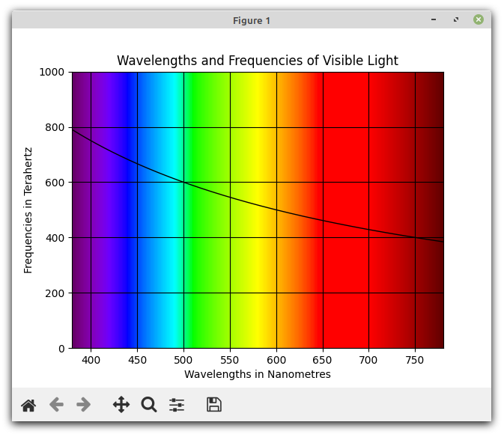The image size is (504, 437).
Task: Click the x-axis tick label 700
Action: click(x=368, y=360)
